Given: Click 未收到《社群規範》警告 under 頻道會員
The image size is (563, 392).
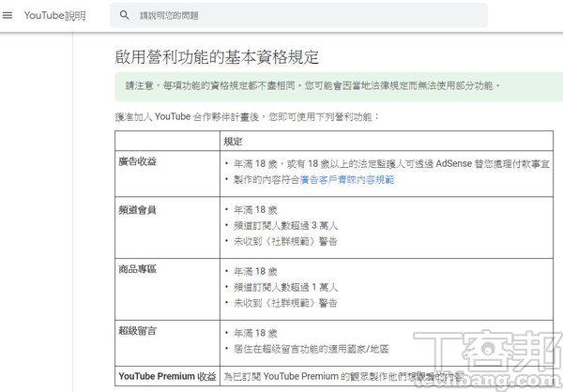Looking at the screenshot, I should [285, 241].
